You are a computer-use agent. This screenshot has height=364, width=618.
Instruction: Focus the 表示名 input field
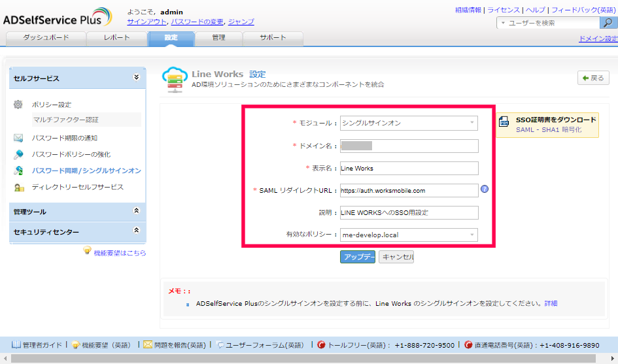pos(409,168)
